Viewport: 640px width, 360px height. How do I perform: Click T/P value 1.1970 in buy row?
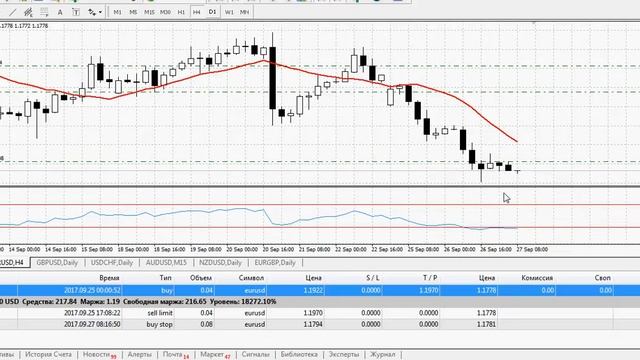click(x=428, y=290)
